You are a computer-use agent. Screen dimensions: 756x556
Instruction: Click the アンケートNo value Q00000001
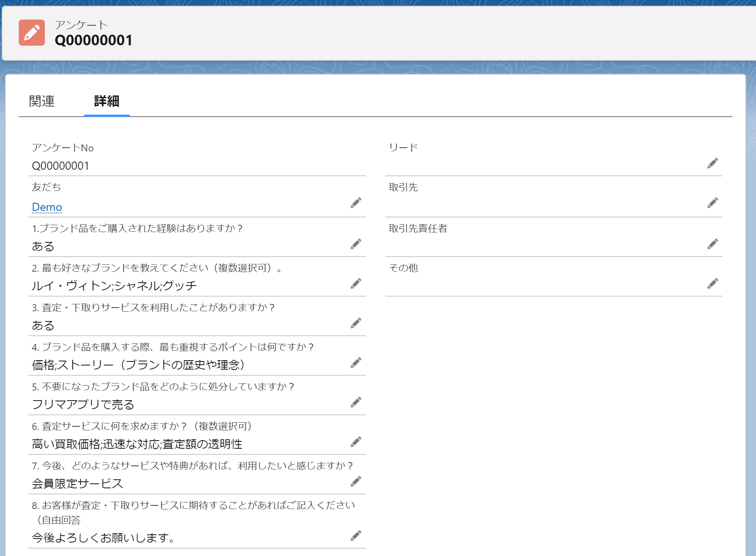[60, 166]
